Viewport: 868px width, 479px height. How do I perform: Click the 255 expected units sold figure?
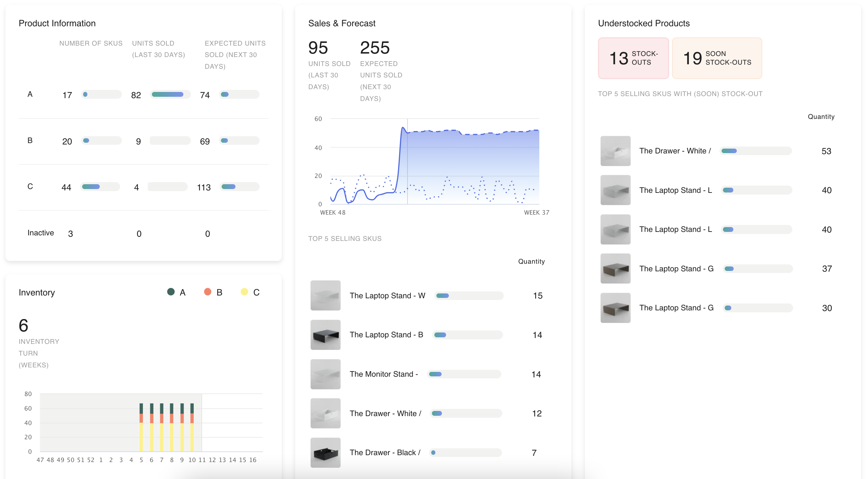point(375,48)
